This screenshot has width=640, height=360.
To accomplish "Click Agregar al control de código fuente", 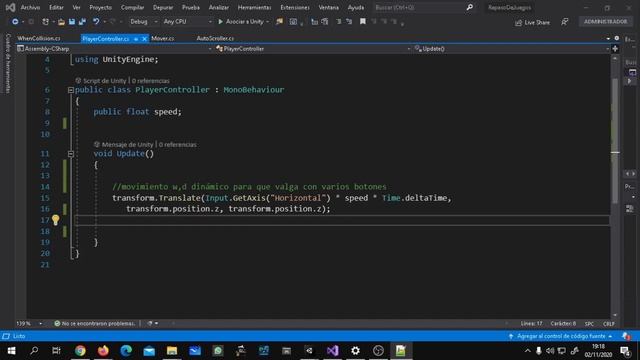I will click(561, 336).
